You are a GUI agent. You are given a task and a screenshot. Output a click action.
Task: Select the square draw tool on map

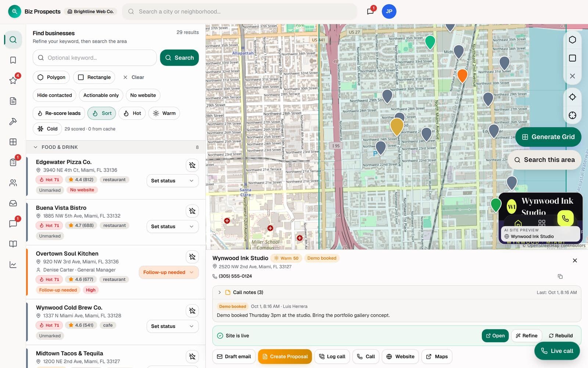(572, 58)
